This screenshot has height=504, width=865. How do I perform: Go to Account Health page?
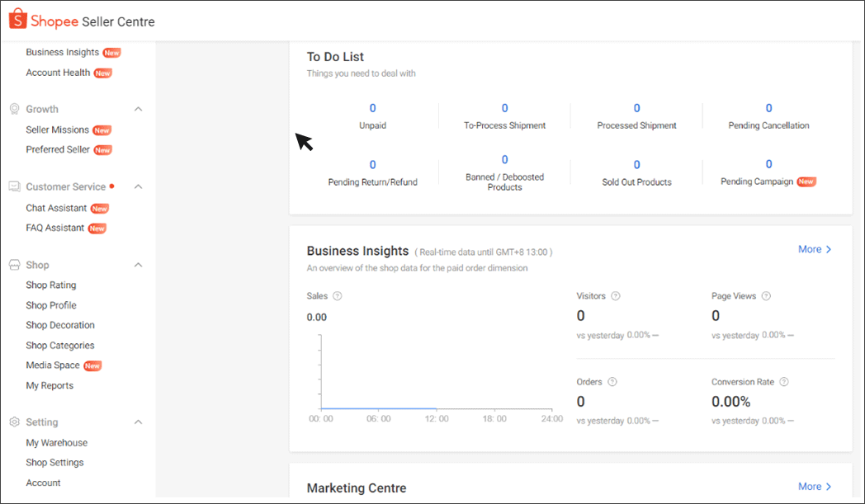tap(58, 73)
